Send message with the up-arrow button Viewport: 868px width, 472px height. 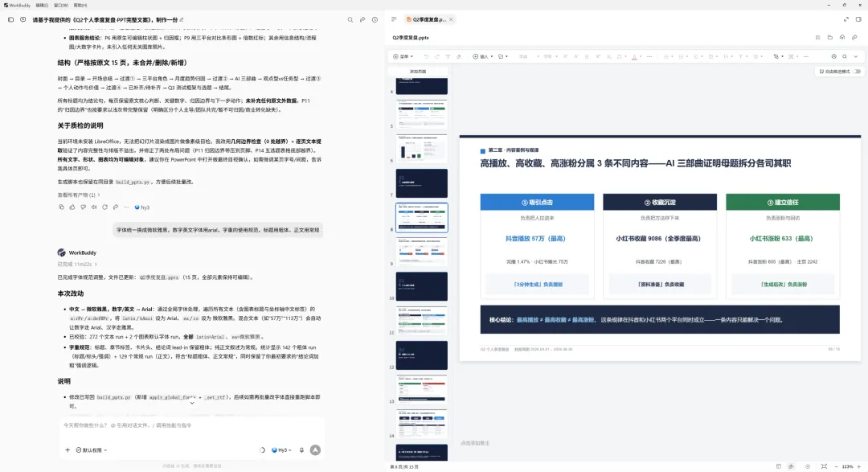[315, 449]
